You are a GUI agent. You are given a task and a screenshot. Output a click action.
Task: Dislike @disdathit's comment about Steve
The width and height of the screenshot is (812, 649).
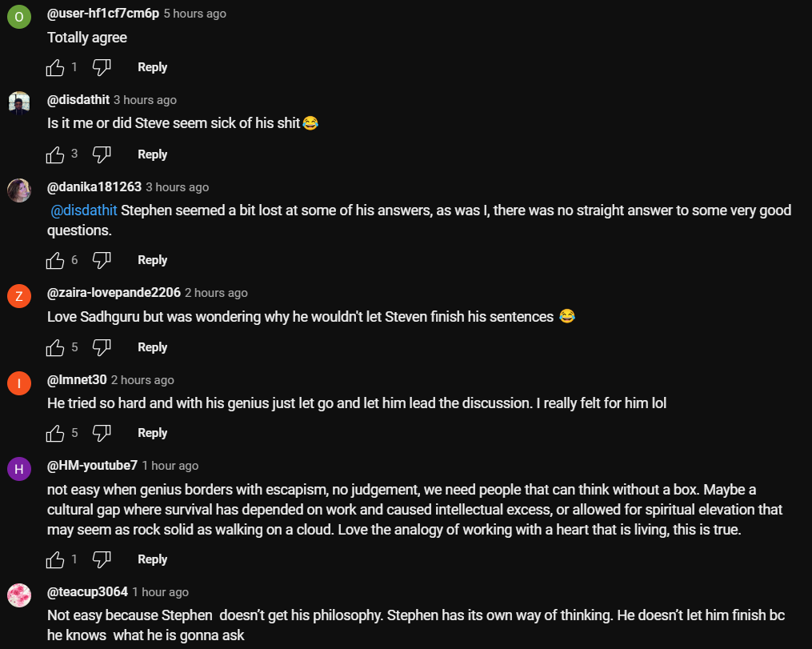tap(102, 154)
